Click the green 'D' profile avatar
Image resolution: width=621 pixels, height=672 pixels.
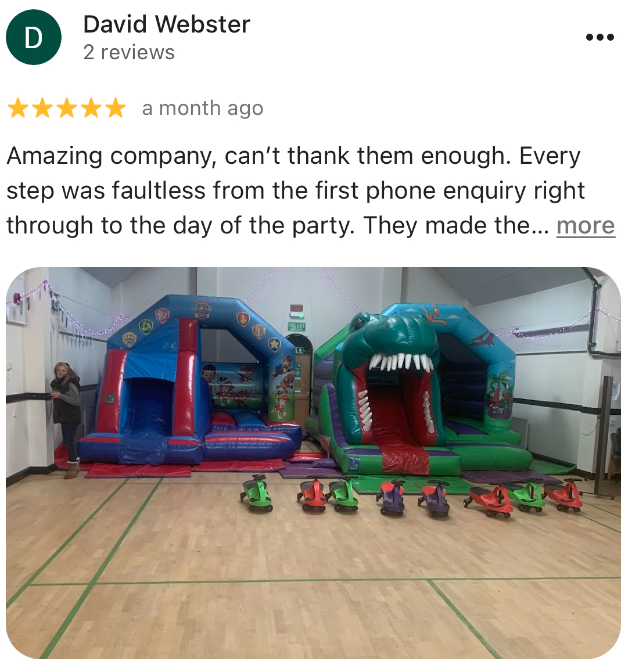pos(34,37)
